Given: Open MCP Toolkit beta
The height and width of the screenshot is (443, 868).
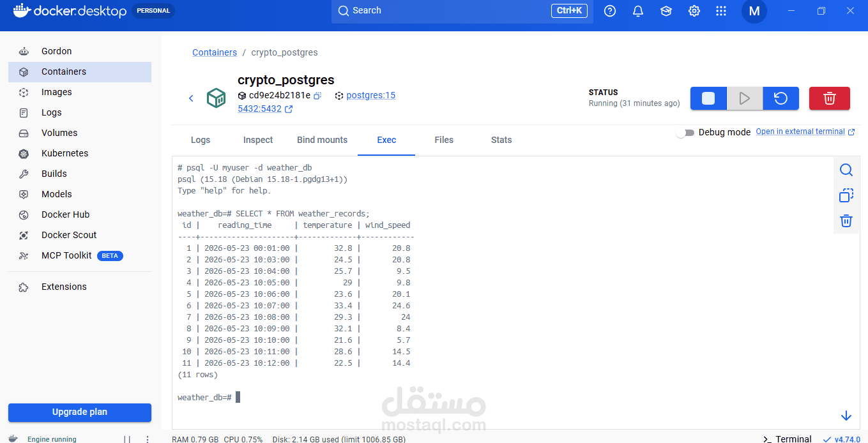Looking at the screenshot, I should (80, 255).
